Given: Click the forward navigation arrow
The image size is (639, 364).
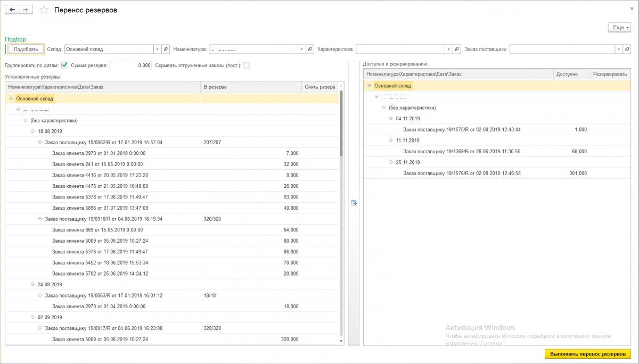Looking at the screenshot, I should (x=27, y=10).
